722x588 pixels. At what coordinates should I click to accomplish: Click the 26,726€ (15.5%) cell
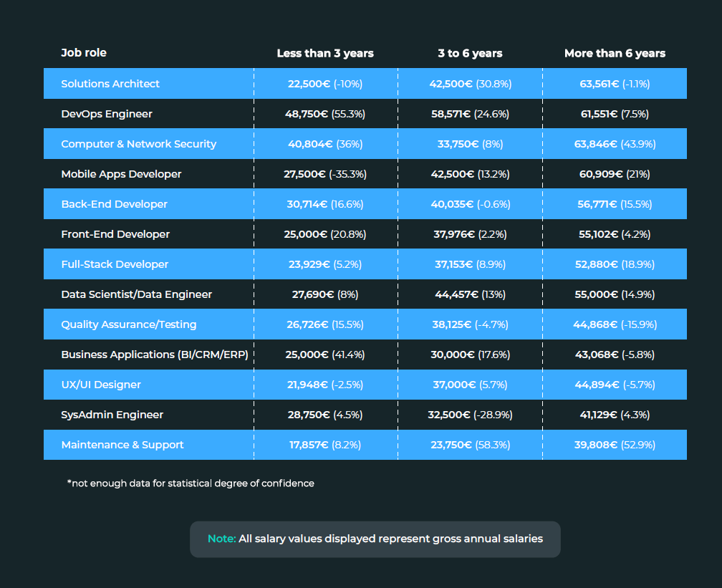(x=325, y=324)
